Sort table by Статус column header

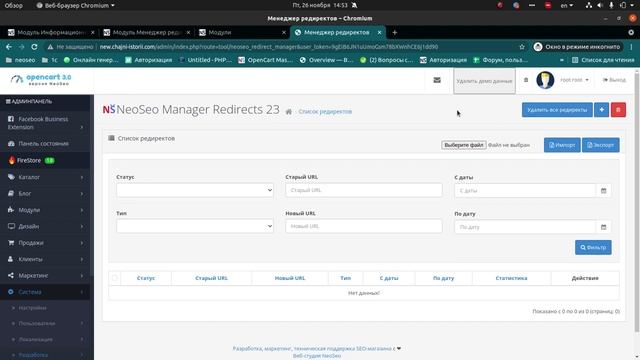tap(146, 278)
